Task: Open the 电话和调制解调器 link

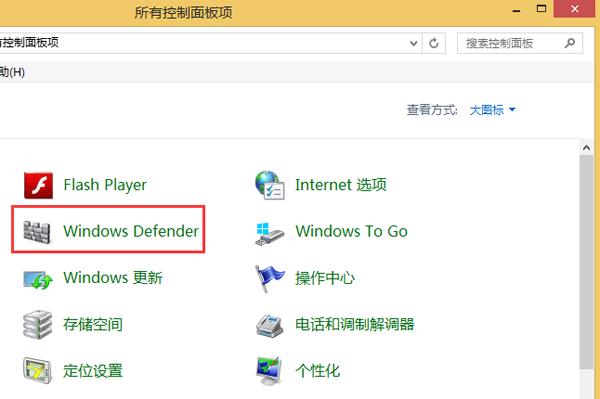Action: pos(355,324)
